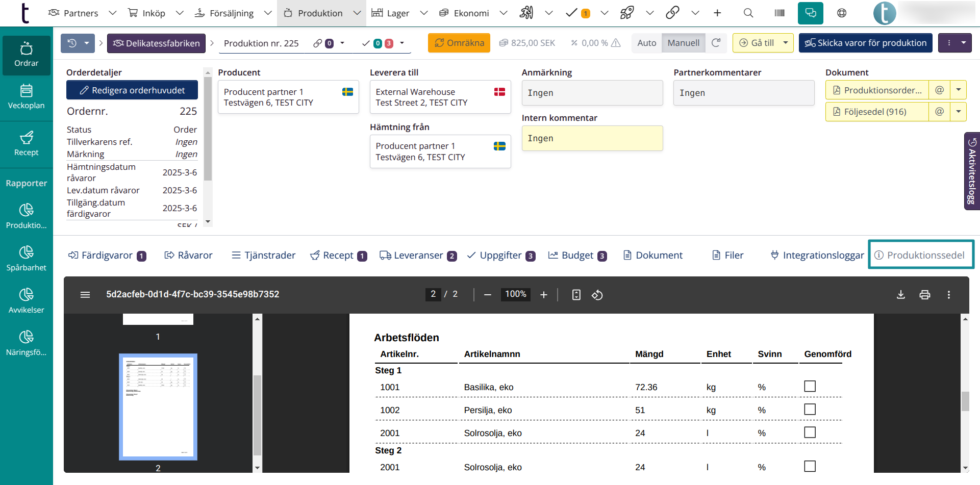The width and height of the screenshot is (980, 485).
Task: Print the PDF document
Action: coord(924,295)
